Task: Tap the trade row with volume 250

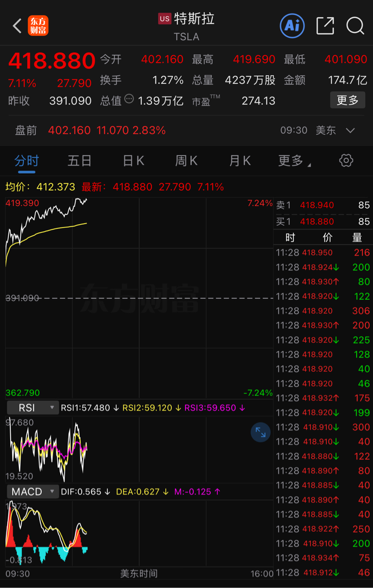Action: (323, 529)
